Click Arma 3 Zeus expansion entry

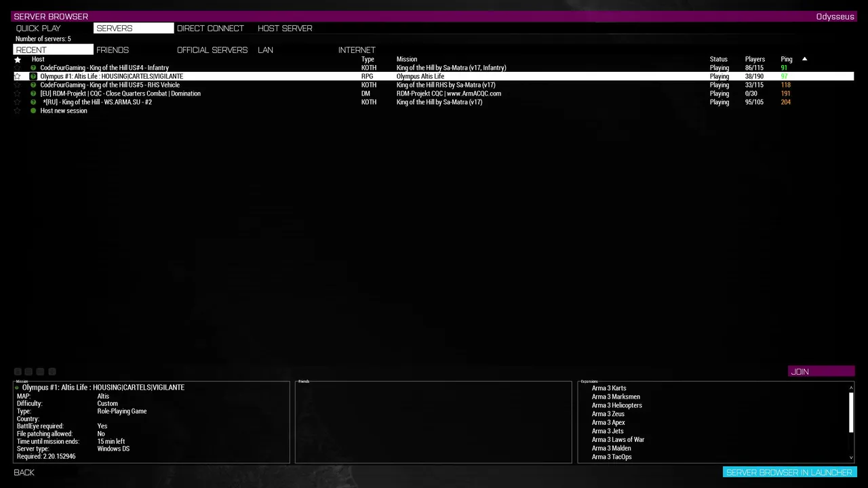tap(608, 414)
